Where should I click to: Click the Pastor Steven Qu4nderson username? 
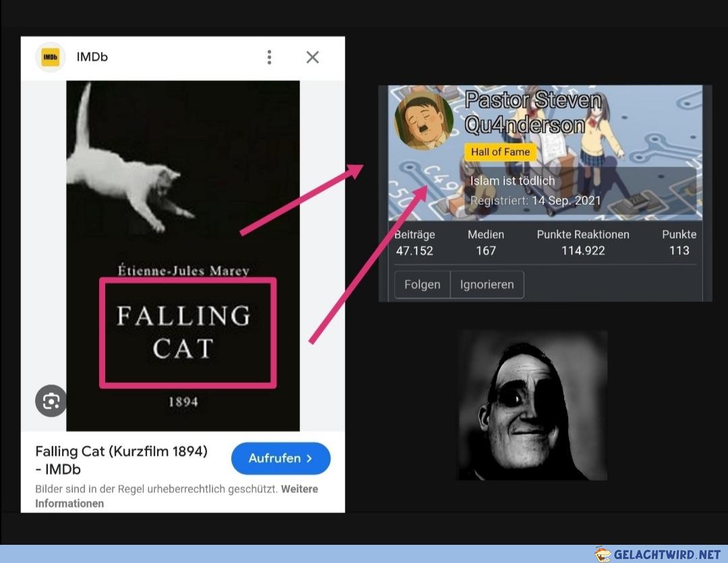tap(533, 112)
